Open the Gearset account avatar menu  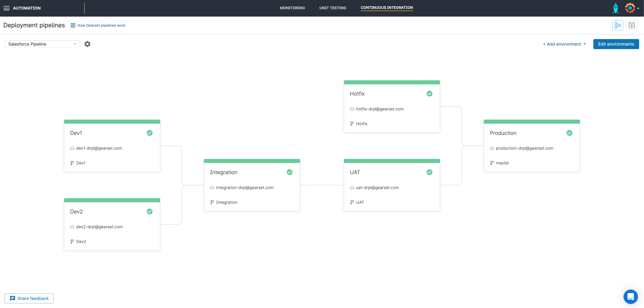pos(631,8)
